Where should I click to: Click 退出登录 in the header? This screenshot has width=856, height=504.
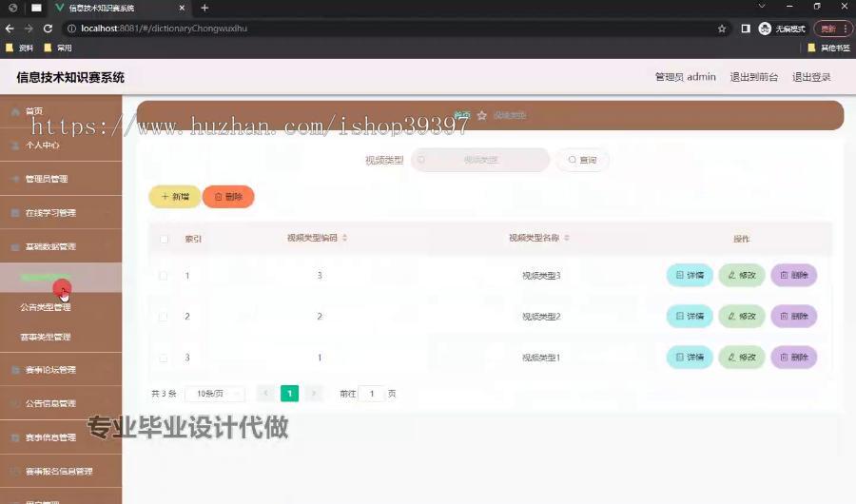pos(811,77)
